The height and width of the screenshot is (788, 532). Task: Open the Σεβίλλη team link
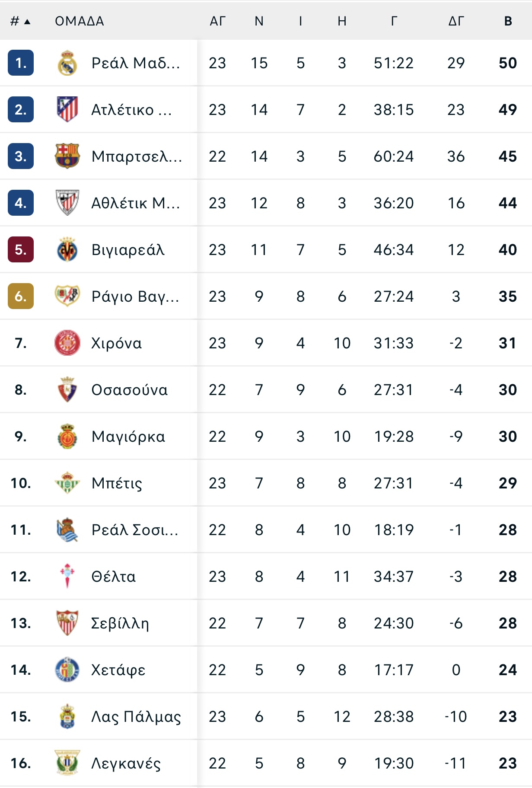pos(120,623)
